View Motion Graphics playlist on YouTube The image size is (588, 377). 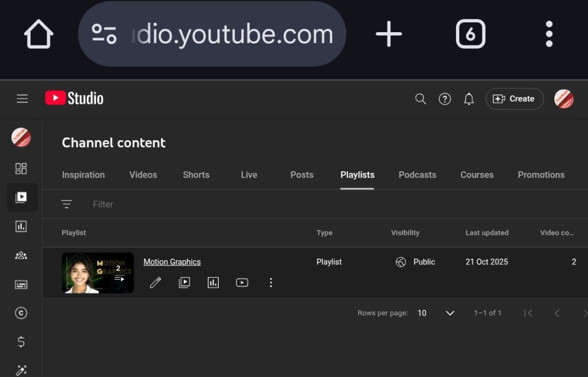(242, 282)
